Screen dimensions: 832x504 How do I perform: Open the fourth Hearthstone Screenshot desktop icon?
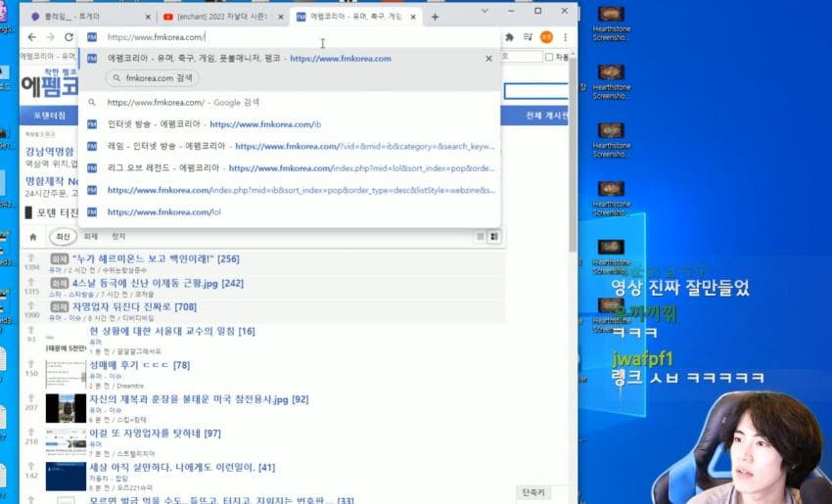click(611, 199)
